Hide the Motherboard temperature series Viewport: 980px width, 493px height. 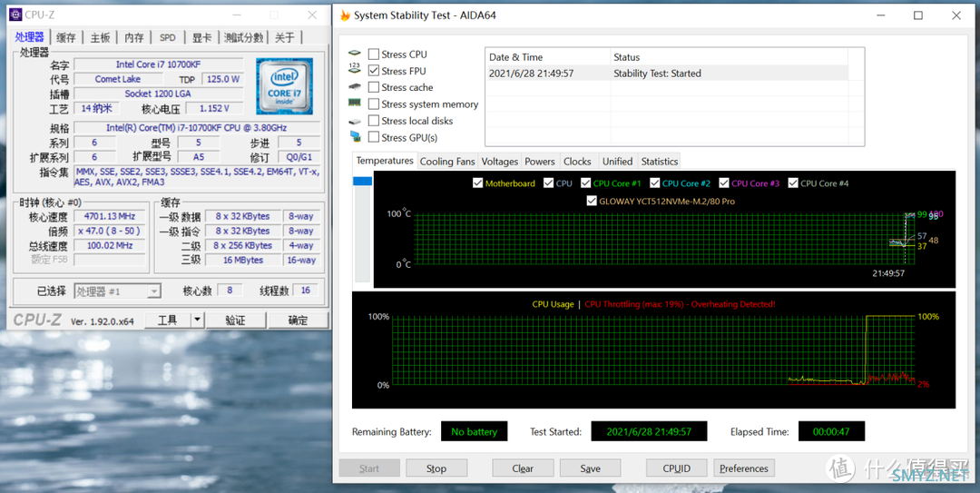[x=477, y=183]
